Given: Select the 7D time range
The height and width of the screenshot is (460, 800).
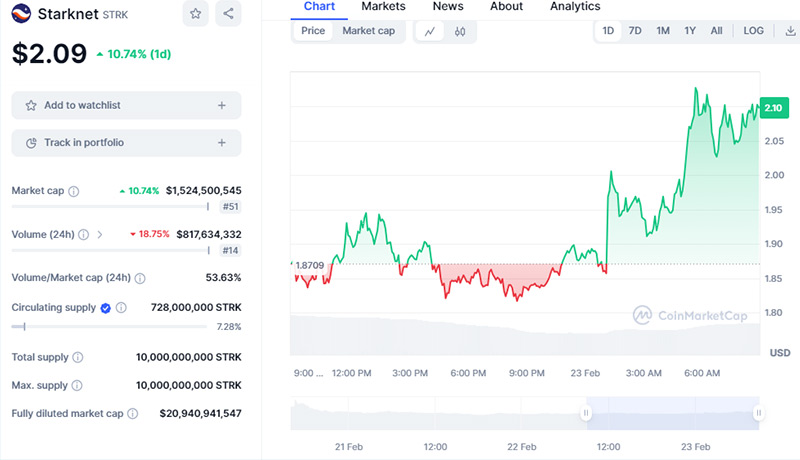Looking at the screenshot, I should (635, 31).
